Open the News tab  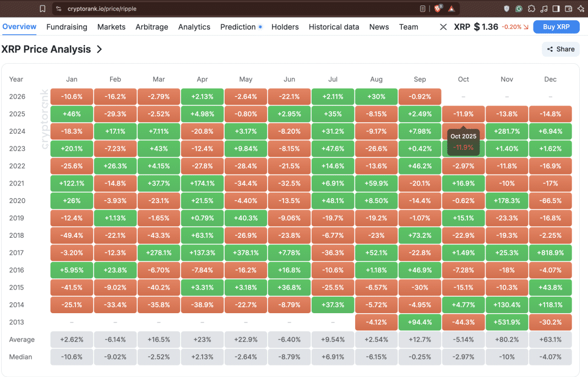pyautogui.click(x=379, y=27)
